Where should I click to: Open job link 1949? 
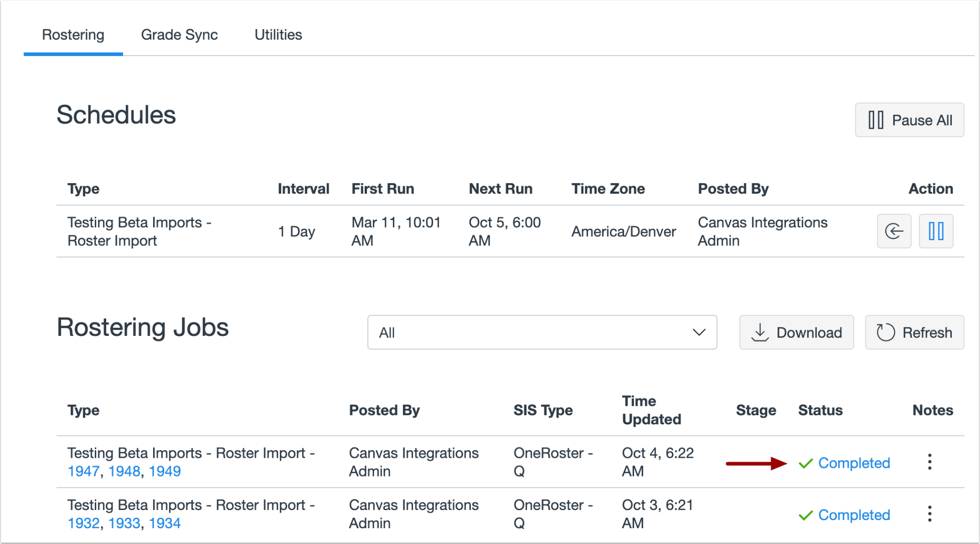pos(165,471)
